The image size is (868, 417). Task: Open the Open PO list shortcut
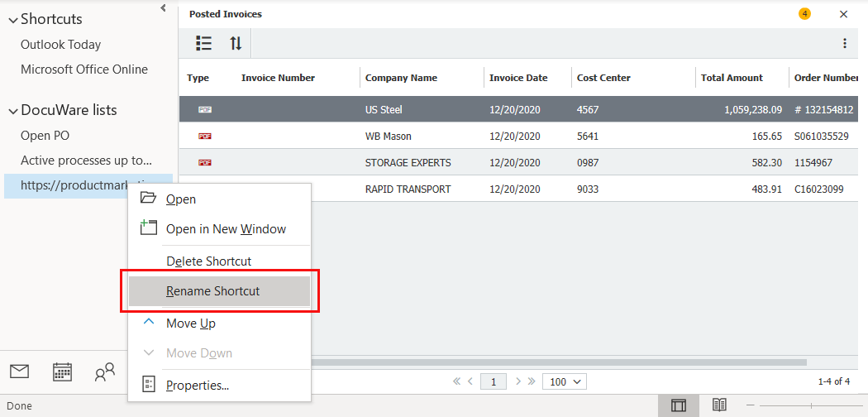point(45,136)
